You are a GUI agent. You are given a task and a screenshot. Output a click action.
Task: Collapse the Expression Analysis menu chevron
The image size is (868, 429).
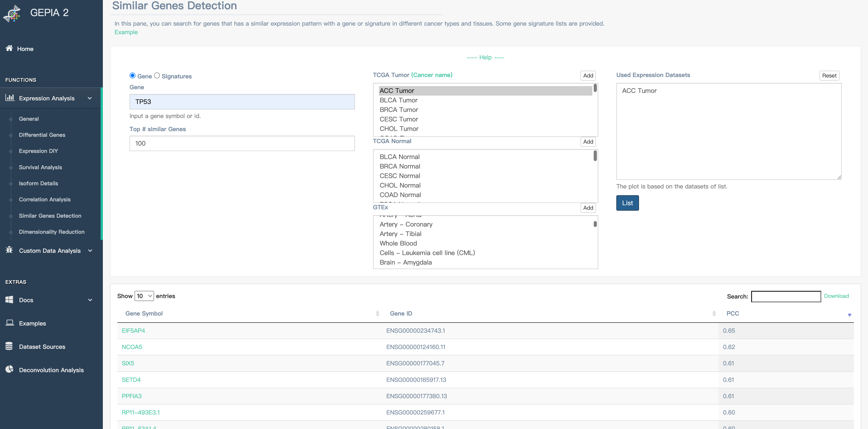[x=90, y=98]
